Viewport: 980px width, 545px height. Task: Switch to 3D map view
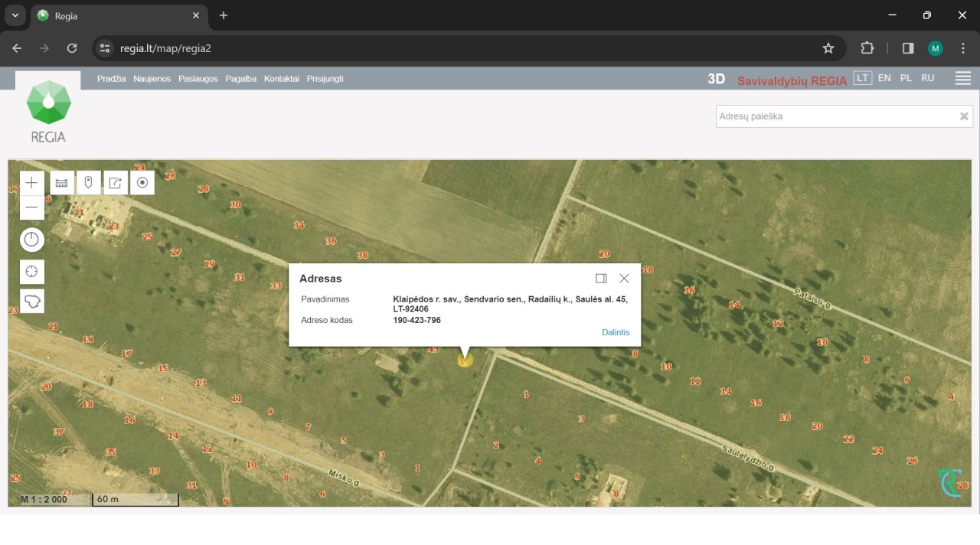[716, 79]
